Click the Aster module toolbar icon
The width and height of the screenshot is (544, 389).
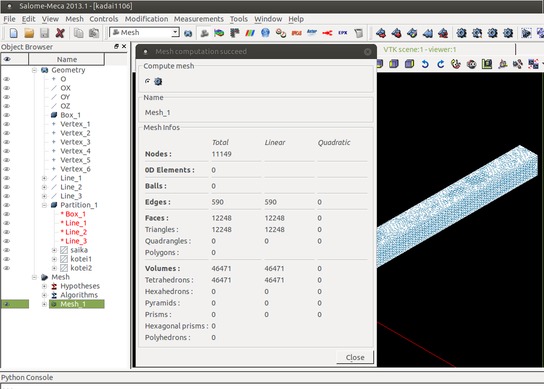point(312,33)
